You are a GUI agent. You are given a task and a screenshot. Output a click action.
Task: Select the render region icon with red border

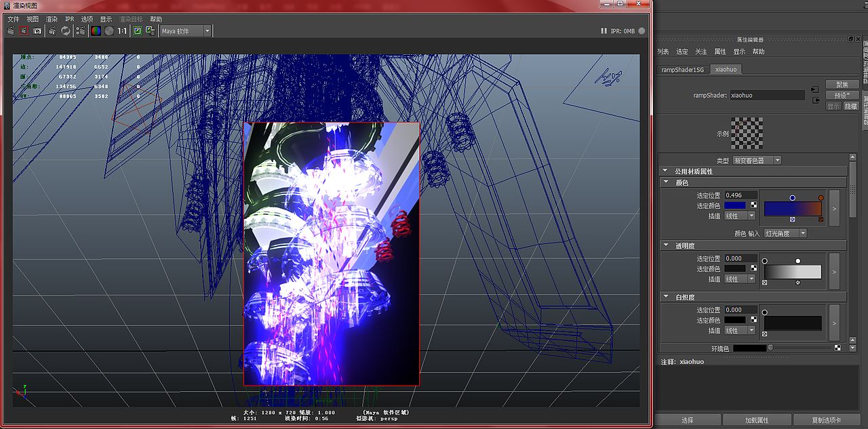[24, 30]
